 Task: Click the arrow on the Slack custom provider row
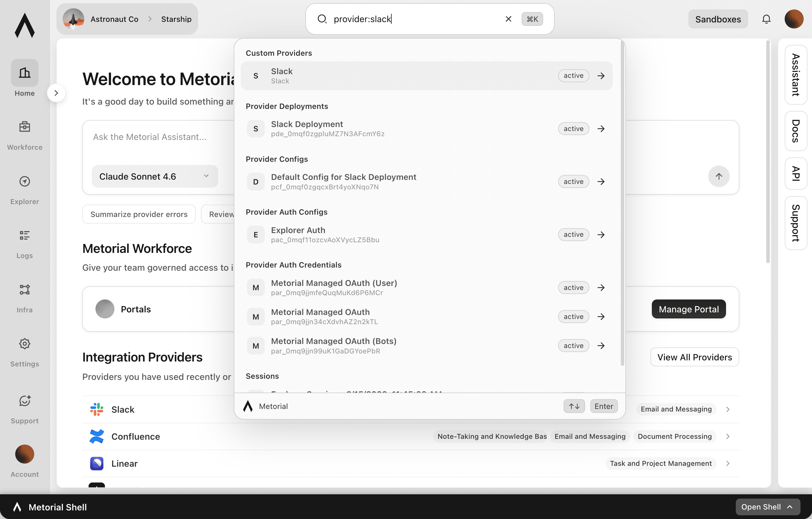pyautogui.click(x=601, y=76)
